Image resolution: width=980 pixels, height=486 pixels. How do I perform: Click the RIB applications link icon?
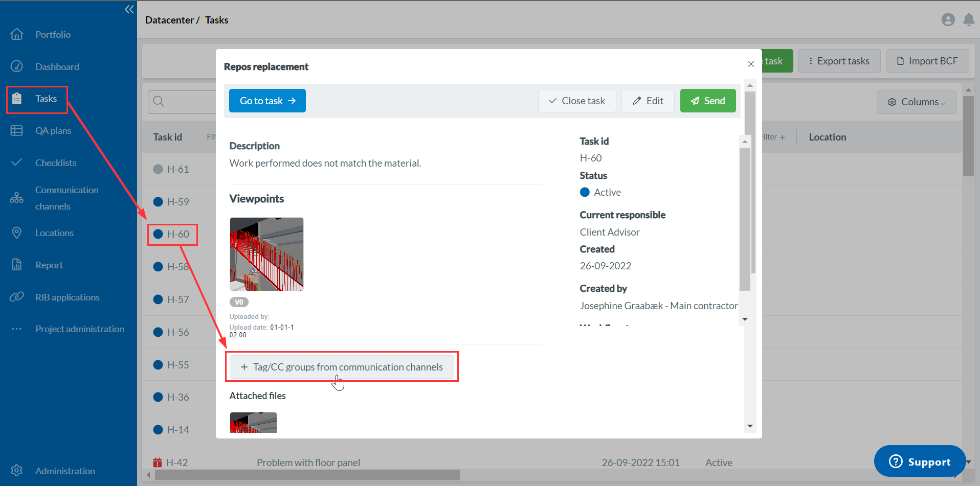point(17,297)
